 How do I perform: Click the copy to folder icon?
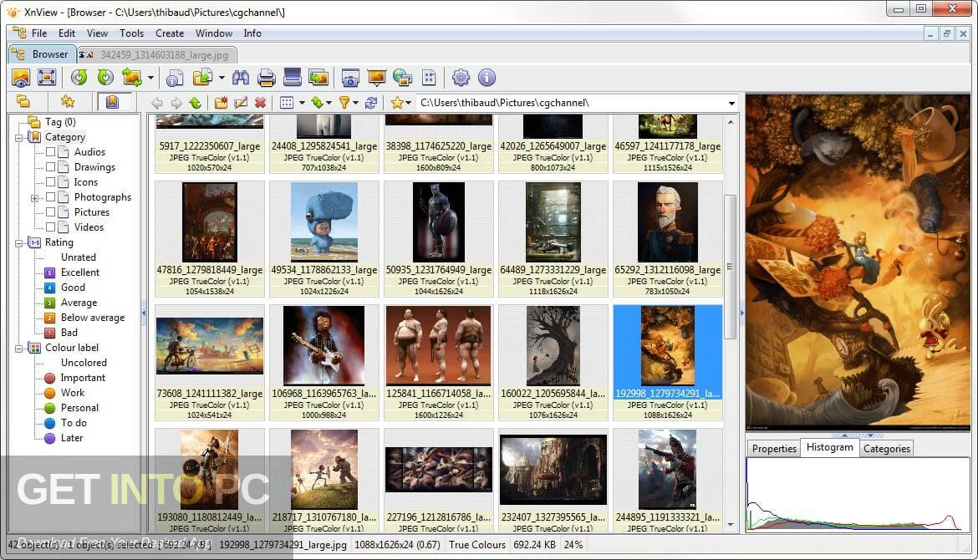(203, 78)
